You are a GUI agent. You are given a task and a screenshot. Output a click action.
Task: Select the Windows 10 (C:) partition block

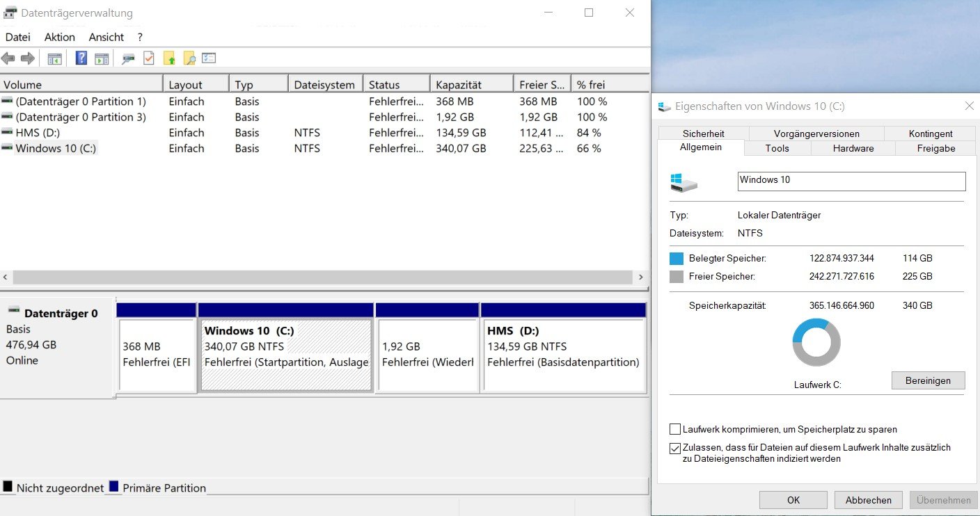coord(285,346)
